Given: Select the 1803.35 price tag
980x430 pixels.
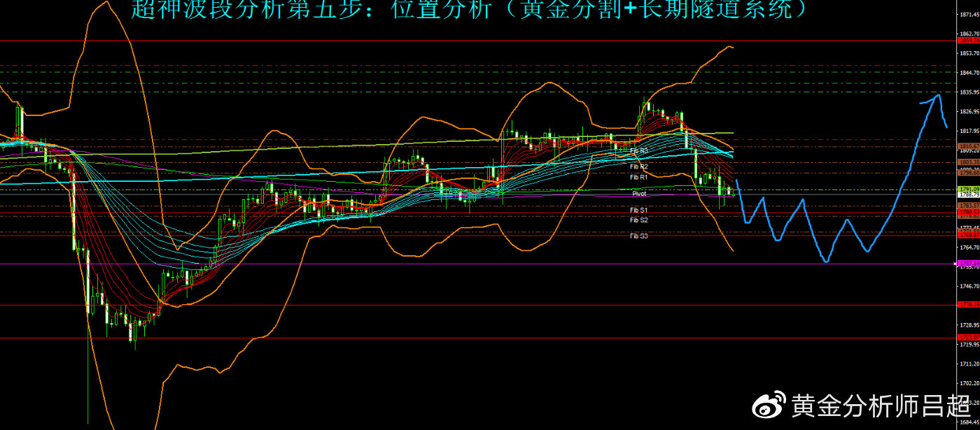Looking at the screenshot, I should pyautogui.click(x=968, y=162).
